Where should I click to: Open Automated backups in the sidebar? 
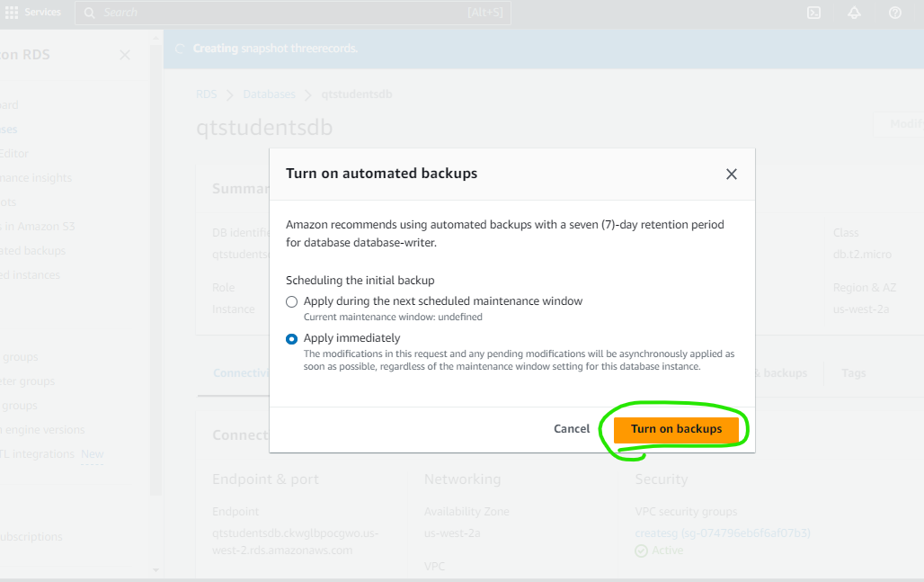coord(31,250)
